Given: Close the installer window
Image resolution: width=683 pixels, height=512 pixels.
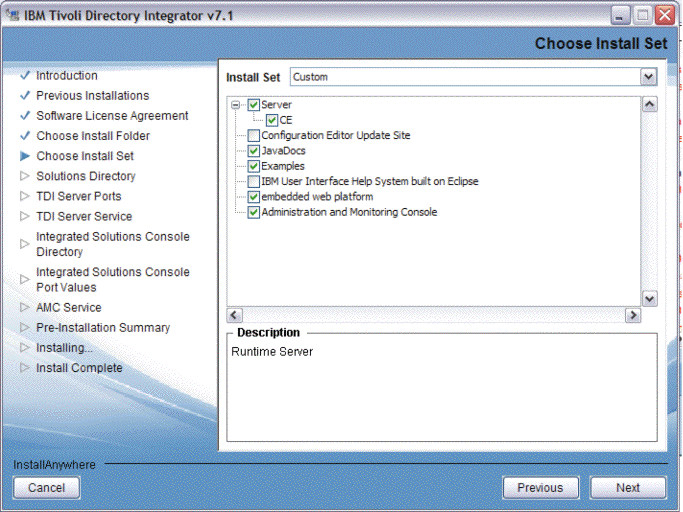Looking at the screenshot, I should pyautogui.click(x=665, y=16).
